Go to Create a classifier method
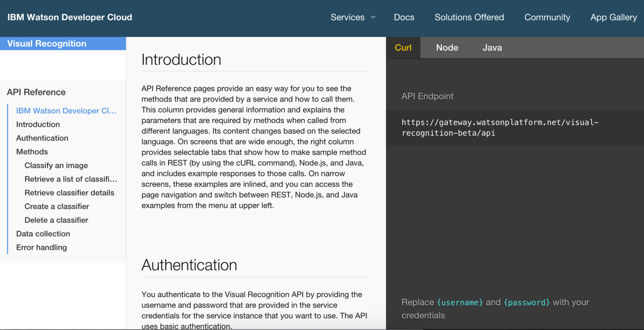The height and width of the screenshot is (330, 644). tap(57, 206)
